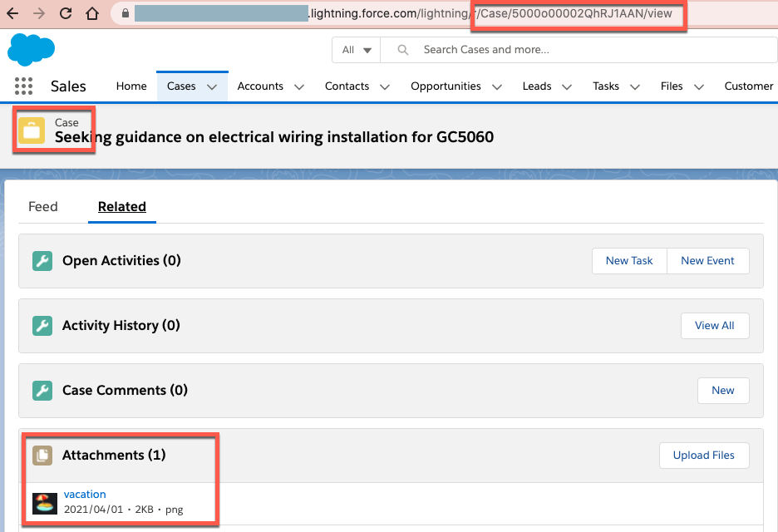Click the Upload Files button
The width and height of the screenshot is (778, 532).
coord(704,456)
